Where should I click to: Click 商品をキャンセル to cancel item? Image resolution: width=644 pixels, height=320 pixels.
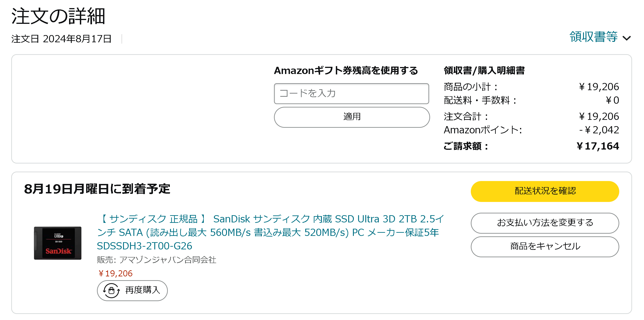[545, 246]
